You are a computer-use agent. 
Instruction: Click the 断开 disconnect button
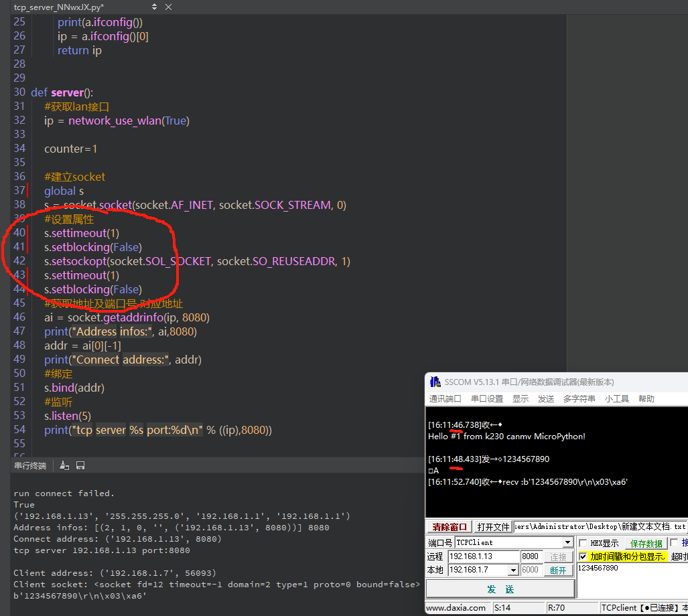coord(558,570)
